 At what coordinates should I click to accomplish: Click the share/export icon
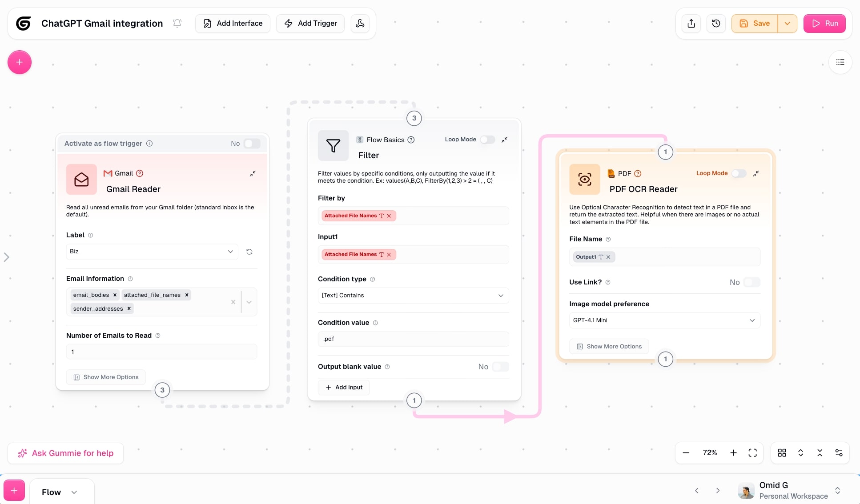click(x=691, y=24)
